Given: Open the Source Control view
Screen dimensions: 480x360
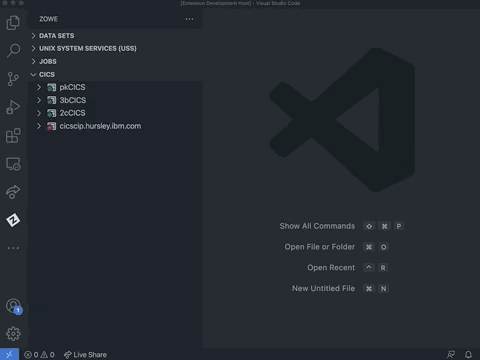Looking at the screenshot, I should [13, 79].
